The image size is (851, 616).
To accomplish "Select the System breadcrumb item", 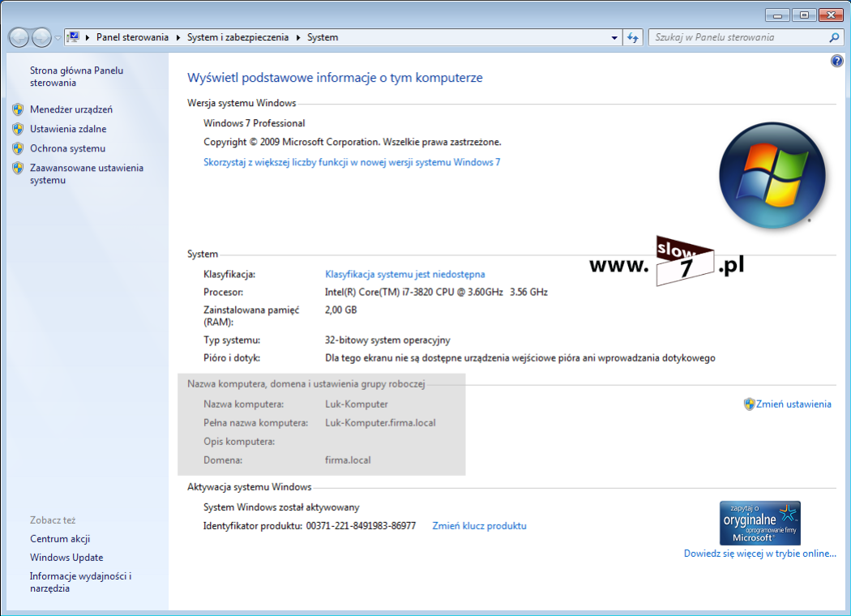I will pos(323,37).
